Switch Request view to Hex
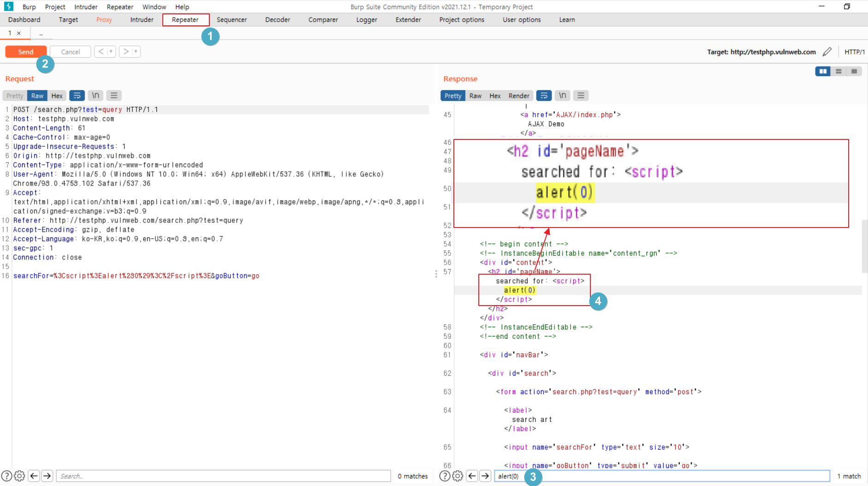This screenshot has height=486, width=868. [x=57, y=96]
